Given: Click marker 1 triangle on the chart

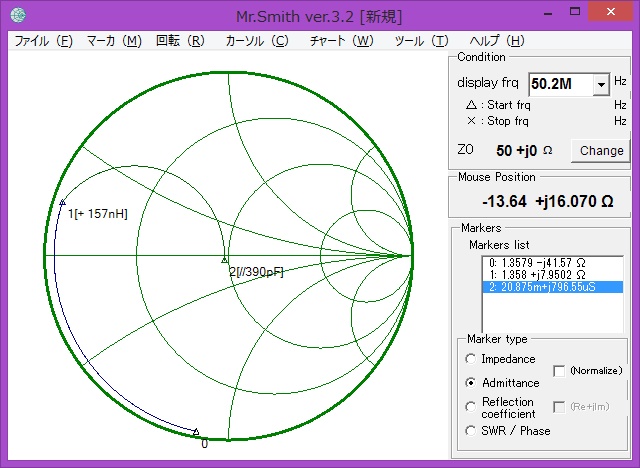Looking at the screenshot, I should pyautogui.click(x=62, y=202).
